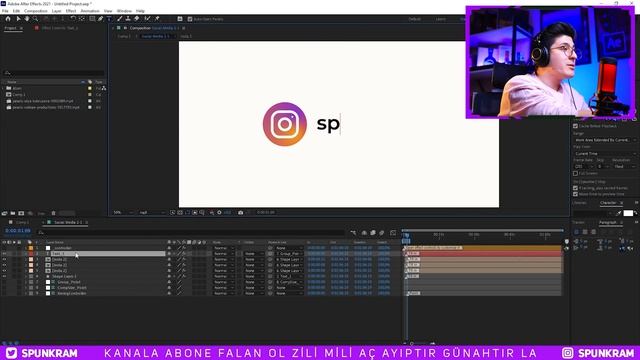The width and height of the screenshot is (640, 360).
Task: Click the timeline current time indicator playhead
Action: pyautogui.click(x=407, y=236)
